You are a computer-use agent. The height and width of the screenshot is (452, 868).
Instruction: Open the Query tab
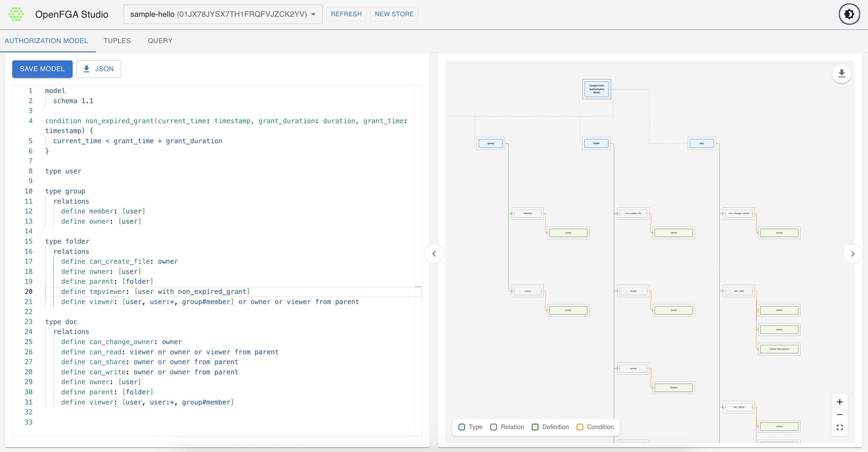coord(160,40)
